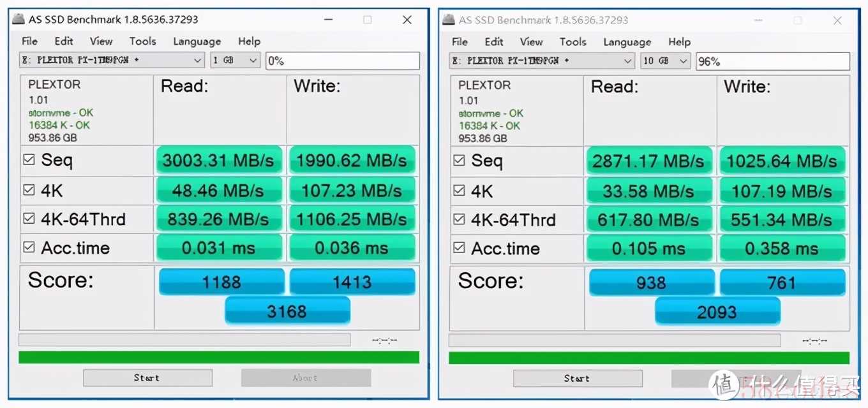868x408 pixels.
Task: Click the 96% status field in right window
Action: pos(773,61)
